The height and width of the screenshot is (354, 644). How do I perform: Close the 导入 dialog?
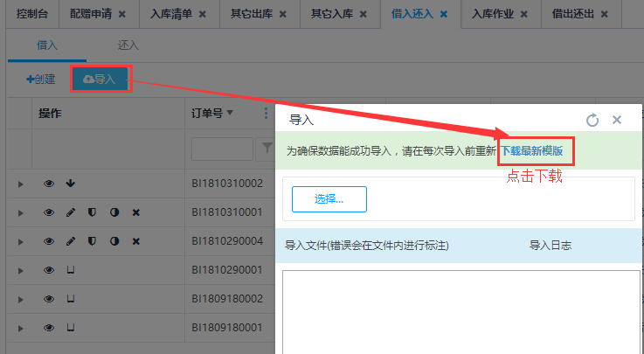617,121
